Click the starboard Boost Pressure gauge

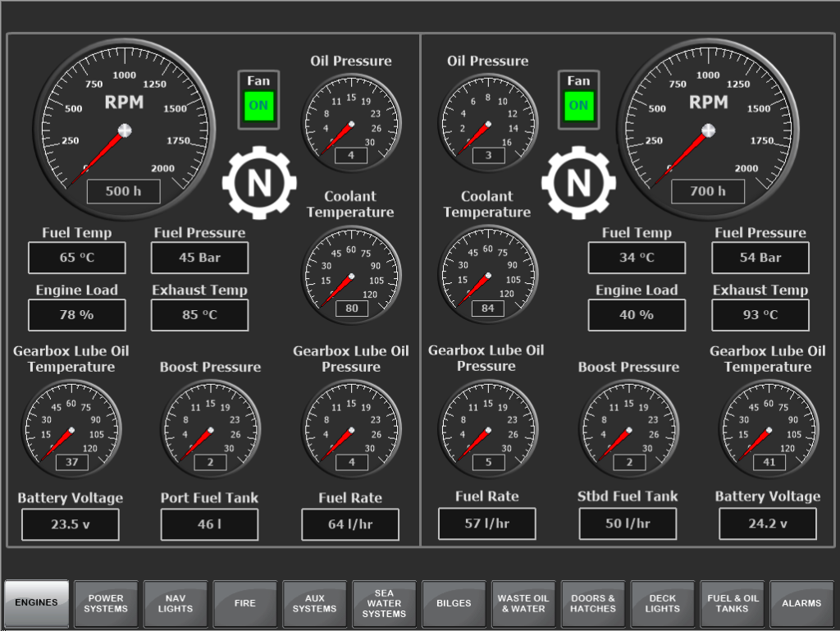(x=629, y=430)
